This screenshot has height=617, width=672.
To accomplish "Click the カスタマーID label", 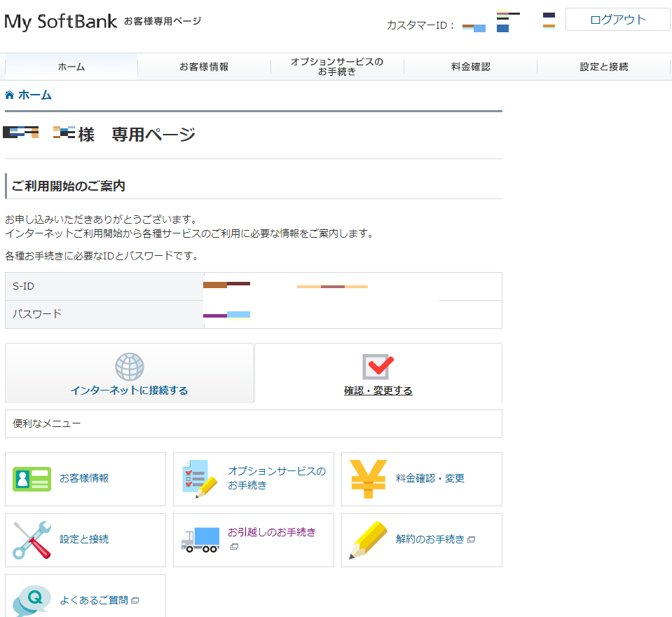I will pyautogui.click(x=420, y=25).
